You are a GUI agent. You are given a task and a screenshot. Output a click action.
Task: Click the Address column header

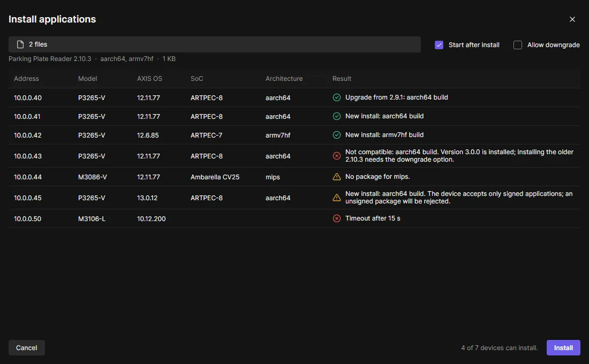coord(26,79)
